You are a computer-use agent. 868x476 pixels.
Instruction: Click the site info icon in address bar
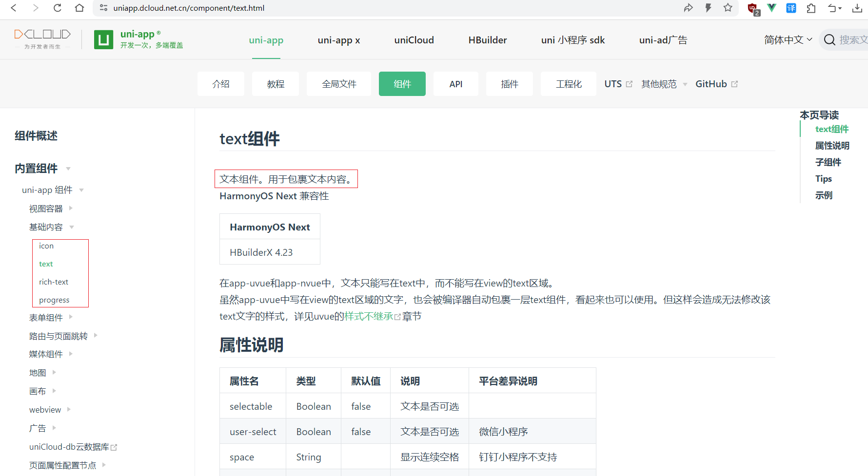[x=103, y=8]
